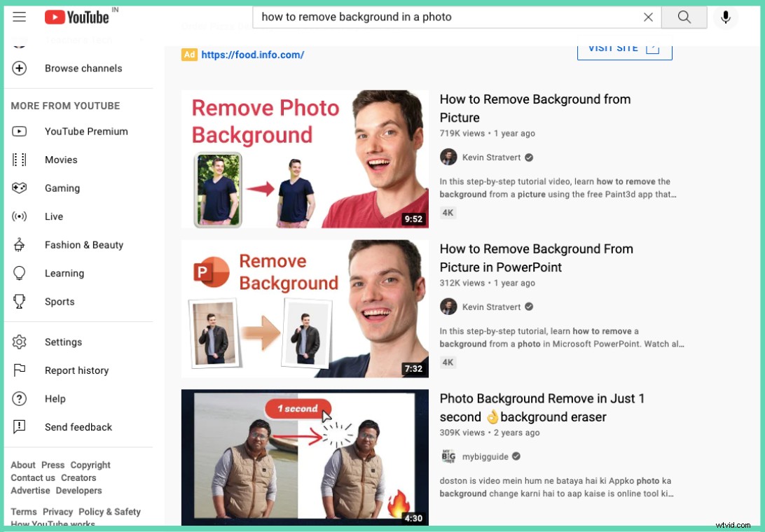Screen dimensions: 765x532
Task: Click the search magnifier icon
Action: tap(684, 17)
